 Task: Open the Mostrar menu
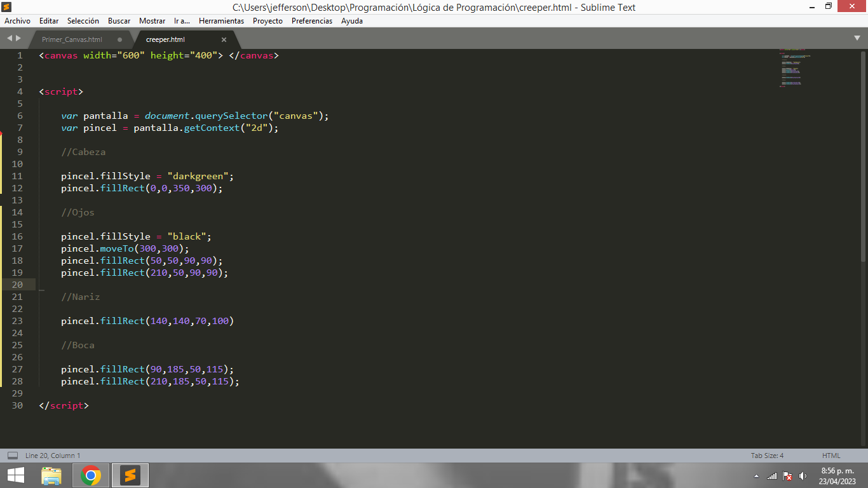(152, 21)
